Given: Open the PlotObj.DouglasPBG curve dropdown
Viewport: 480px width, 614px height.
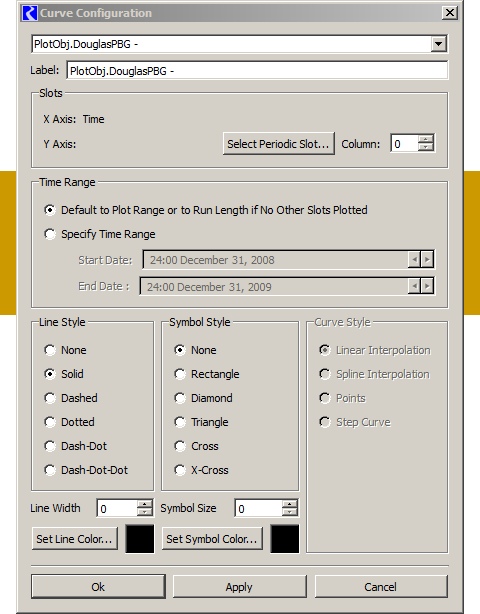Looking at the screenshot, I should pyautogui.click(x=438, y=44).
